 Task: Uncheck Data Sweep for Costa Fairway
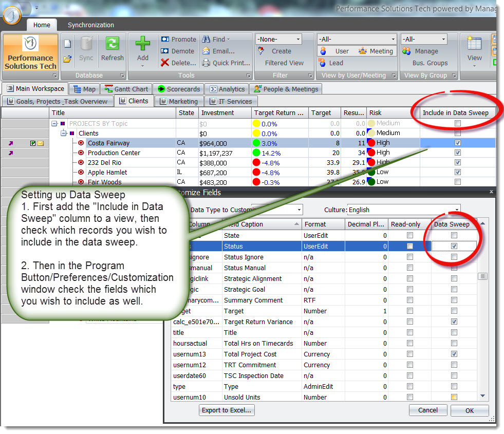coord(458,143)
